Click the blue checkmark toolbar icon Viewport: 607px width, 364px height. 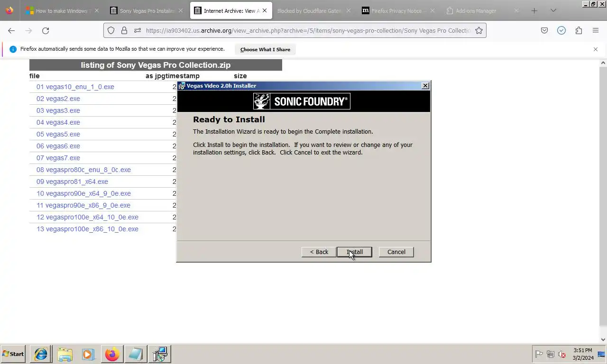[x=561, y=30]
